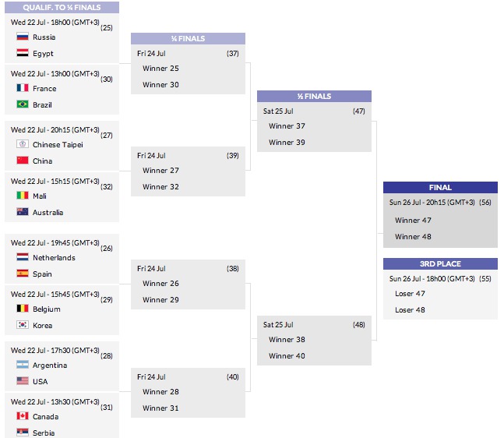Select Winner 47 in the final

413,221
